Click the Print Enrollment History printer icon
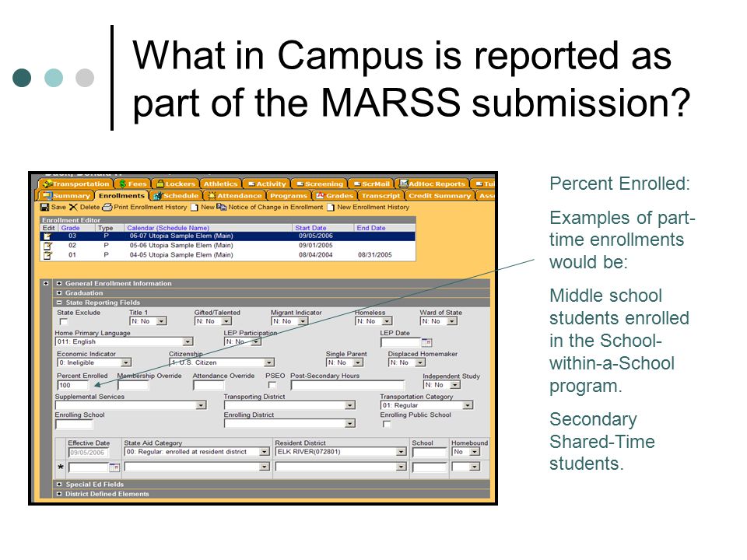747x560 pixels. coord(107,207)
